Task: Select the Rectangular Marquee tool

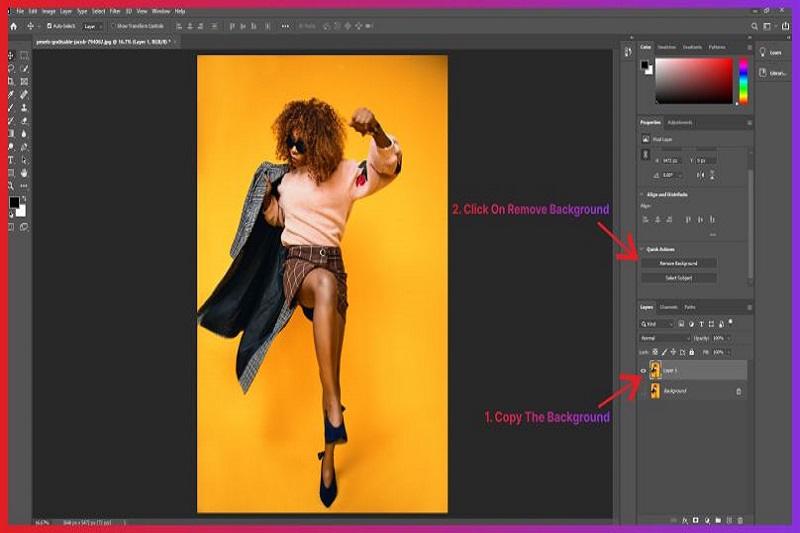Action: click(x=24, y=55)
